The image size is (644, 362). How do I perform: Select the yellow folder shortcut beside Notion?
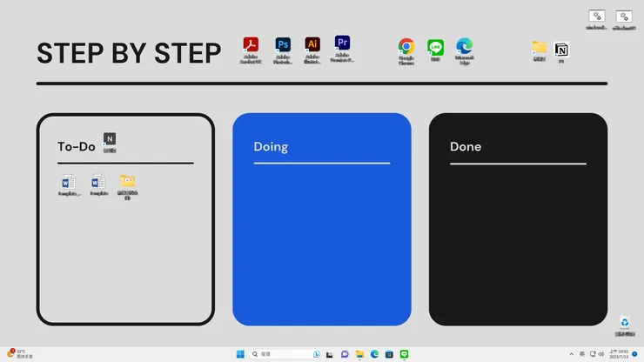point(540,51)
